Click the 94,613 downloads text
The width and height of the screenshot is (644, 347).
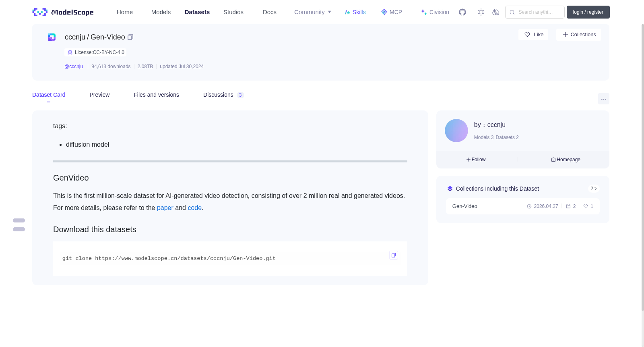[111, 66]
